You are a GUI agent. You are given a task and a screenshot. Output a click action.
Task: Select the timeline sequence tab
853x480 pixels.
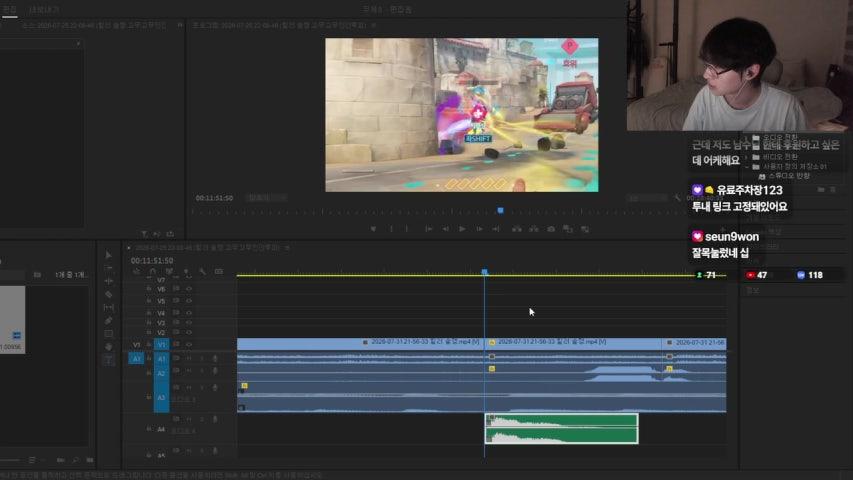[207, 248]
